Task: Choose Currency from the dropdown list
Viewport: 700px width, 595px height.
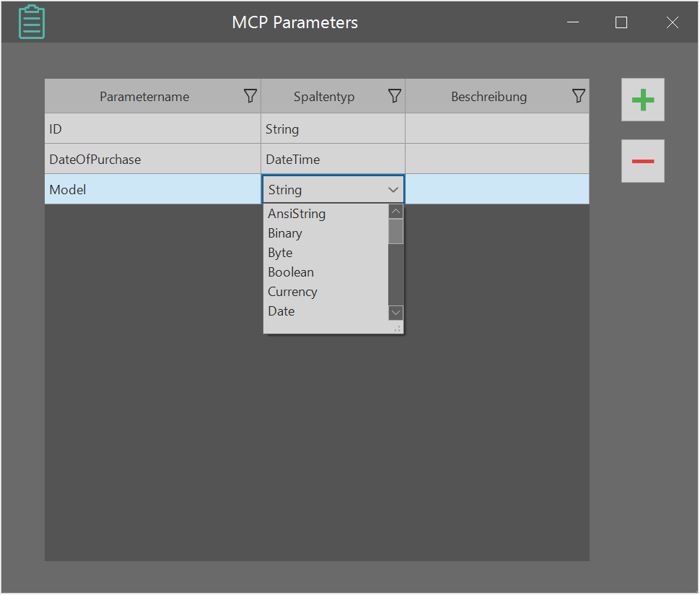Action: pyautogui.click(x=292, y=292)
